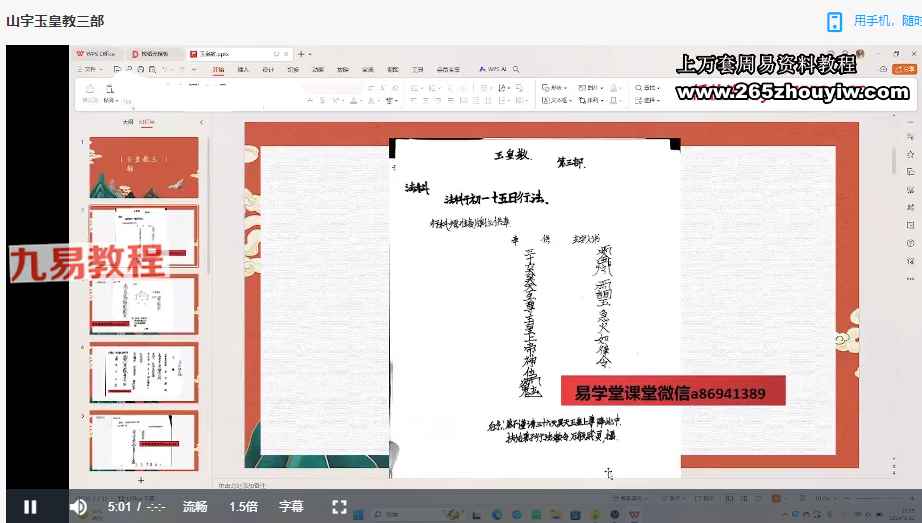This screenshot has height=523, width=922.
Task: Switch to the WPS Office home tab
Action: (x=99, y=54)
